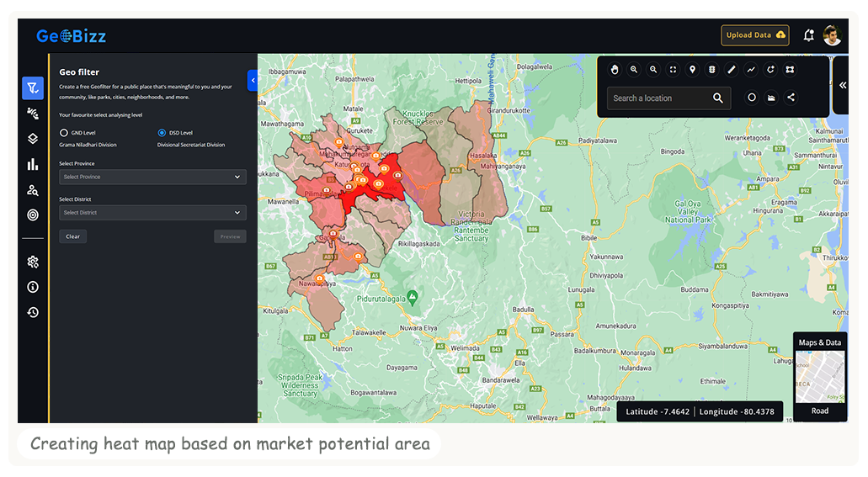Click the Pidurutalagala green map marker
This screenshot has height=477, width=868.
tap(413, 297)
